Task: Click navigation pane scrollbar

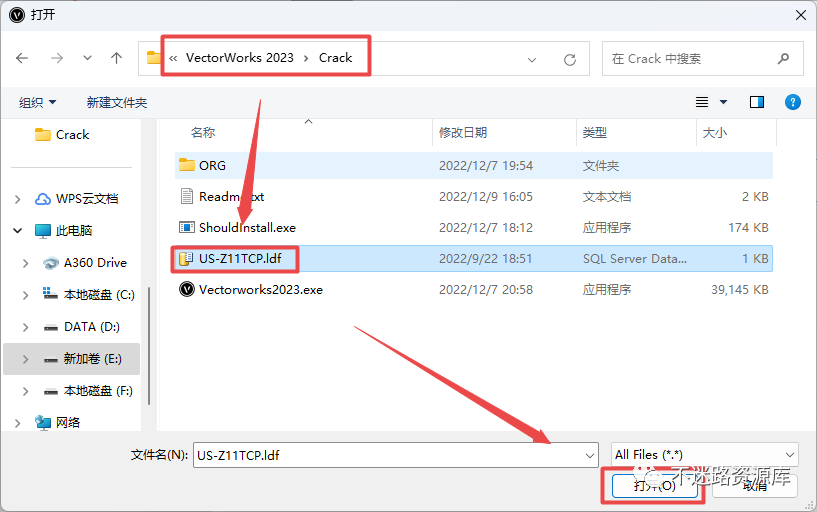Action: pyautogui.click(x=149, y=345)
